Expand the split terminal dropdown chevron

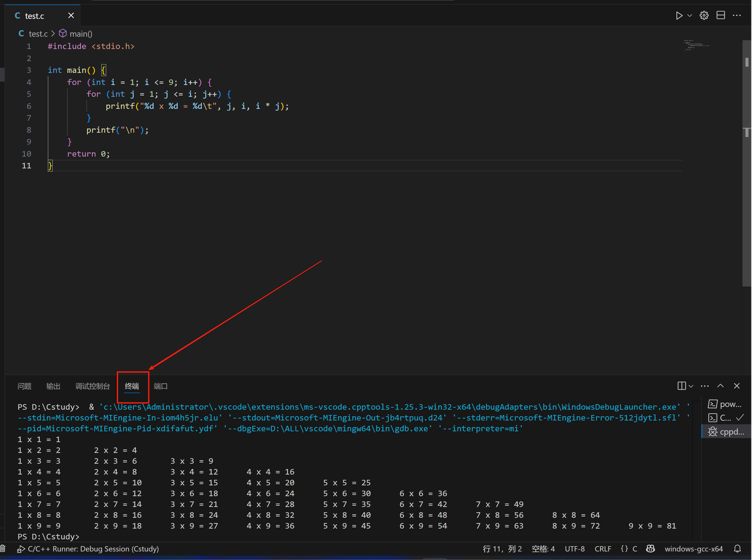[691, 386]
